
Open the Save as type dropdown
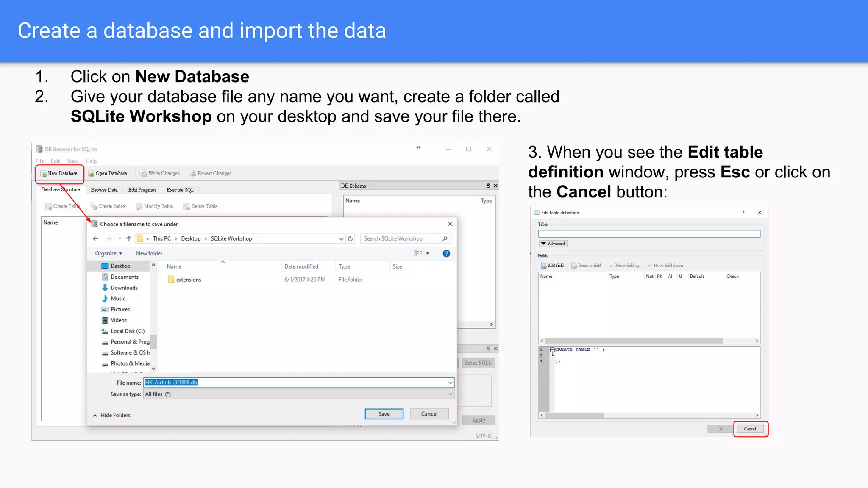coord(299,394)
